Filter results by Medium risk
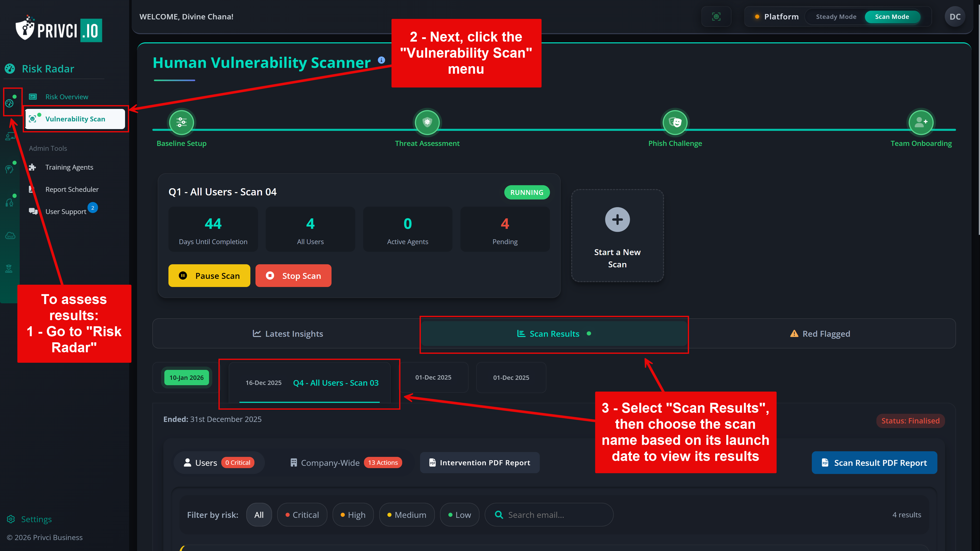The height and width of the screenshot is (551, 980). tap(406, 515)
